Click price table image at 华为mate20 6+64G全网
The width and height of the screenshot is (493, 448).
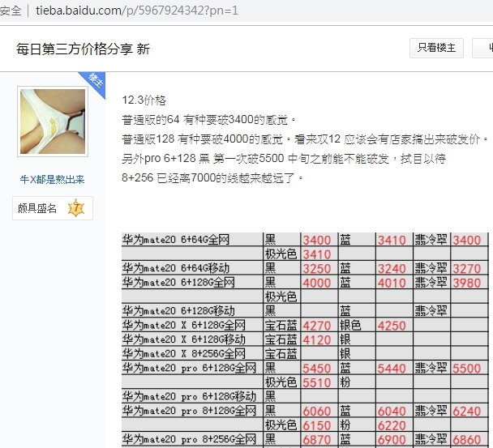click(x=192, y=240)
